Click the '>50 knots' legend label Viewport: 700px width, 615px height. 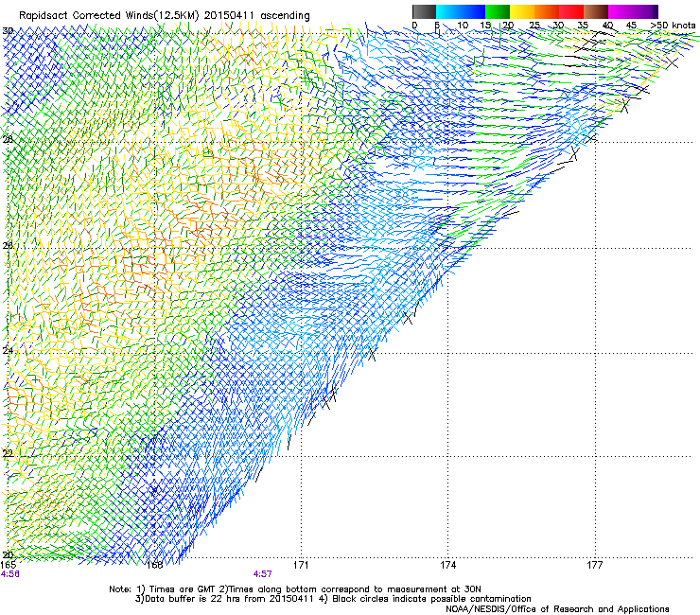[x=674, y=26]
